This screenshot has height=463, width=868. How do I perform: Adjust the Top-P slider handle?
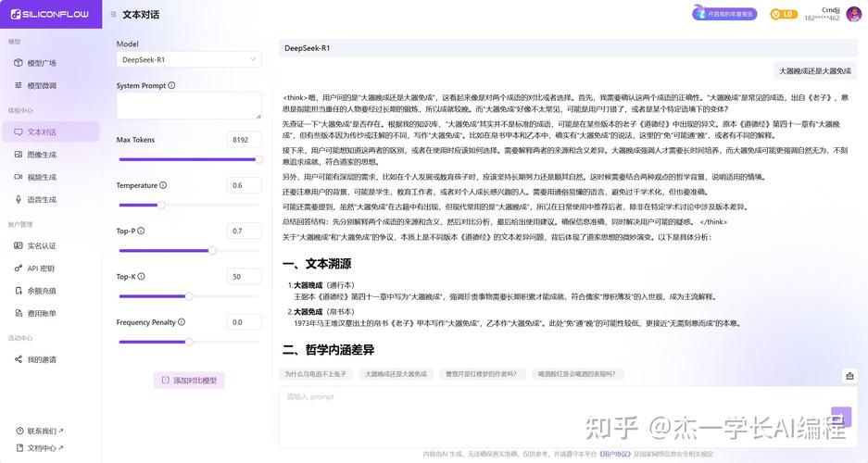coord(212,251)
